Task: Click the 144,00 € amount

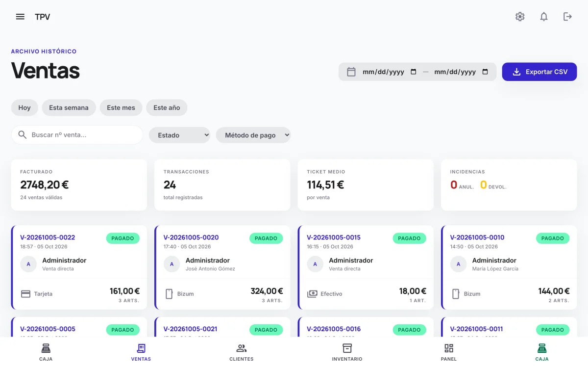Action: coord(554,291)
